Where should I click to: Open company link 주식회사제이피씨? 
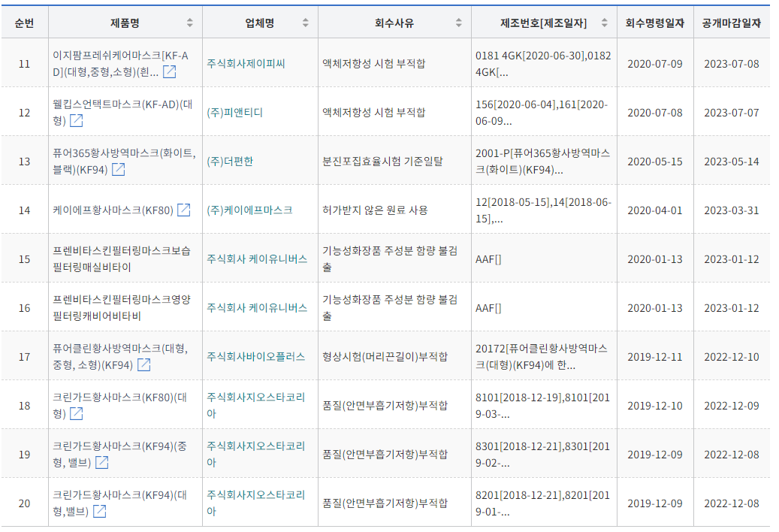246,64
